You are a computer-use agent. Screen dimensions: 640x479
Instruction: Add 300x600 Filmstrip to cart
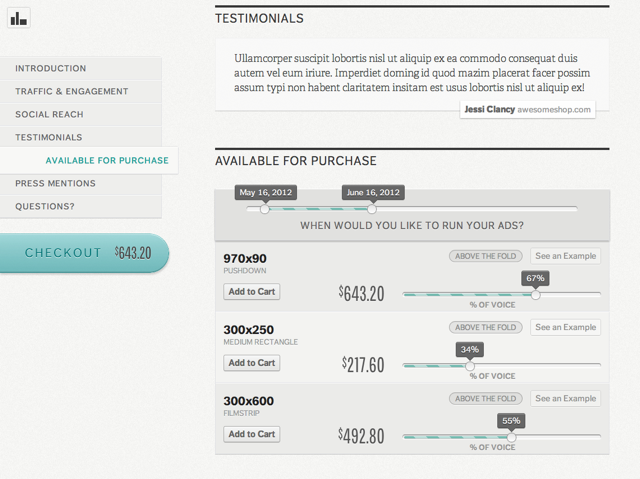(x=251, y=435)
